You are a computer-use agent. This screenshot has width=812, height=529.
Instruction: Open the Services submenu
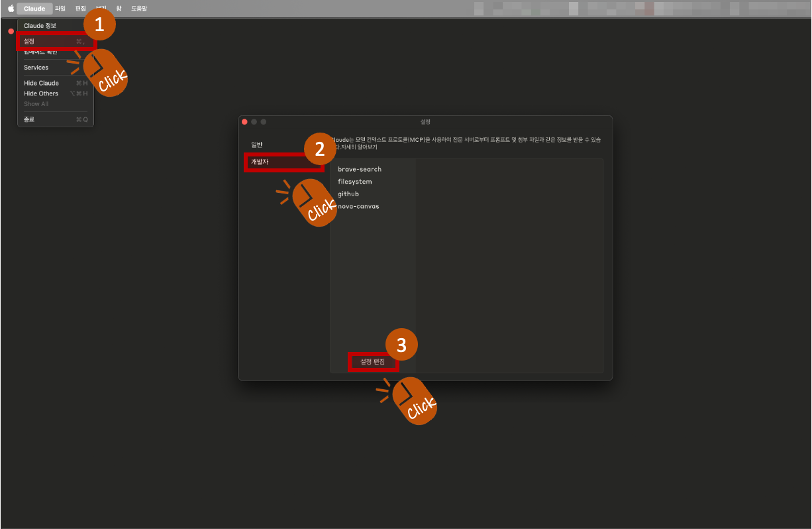pyautogui.click(x=56, y=68)
